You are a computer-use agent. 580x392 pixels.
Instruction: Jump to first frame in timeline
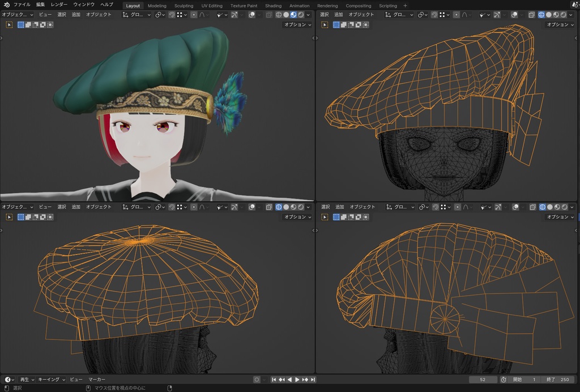tap(274, 380)
